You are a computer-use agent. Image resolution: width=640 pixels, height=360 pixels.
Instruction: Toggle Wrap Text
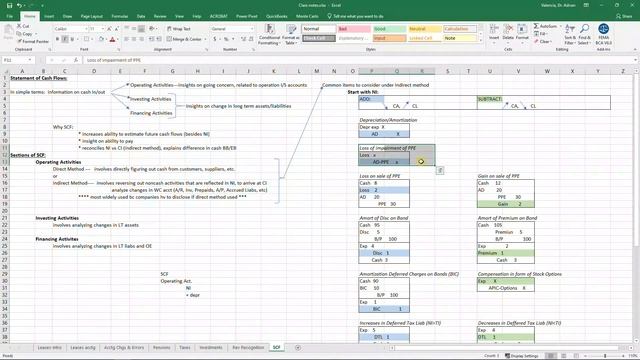coord(179,29)
